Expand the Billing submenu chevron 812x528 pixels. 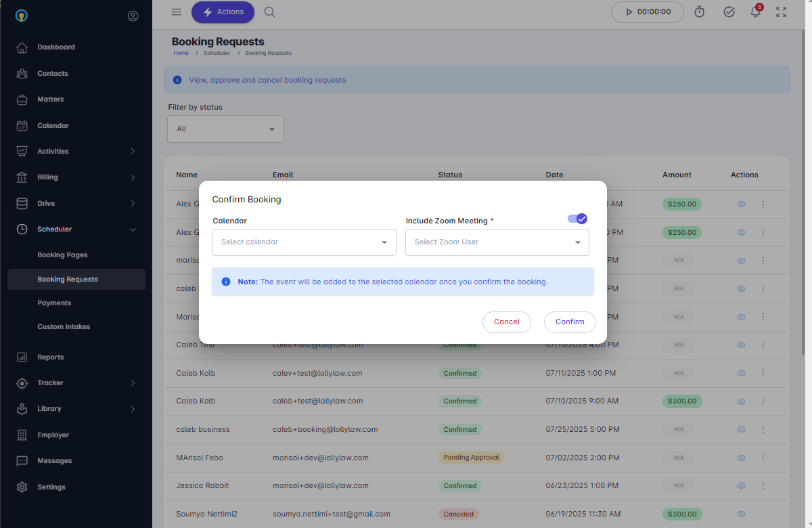(133, 177)
